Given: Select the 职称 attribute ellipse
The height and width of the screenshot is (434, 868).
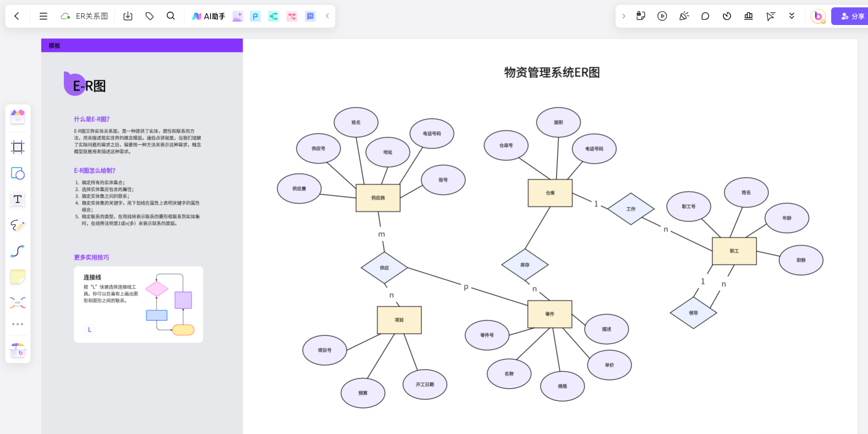Looking at the screenshot, I should coord(801,260).
